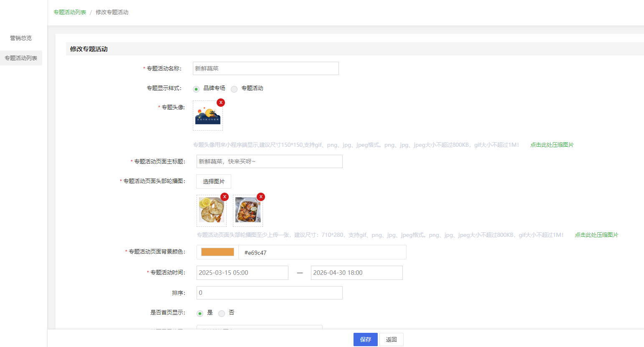Choose 否 for homepage display

point(222,313)
